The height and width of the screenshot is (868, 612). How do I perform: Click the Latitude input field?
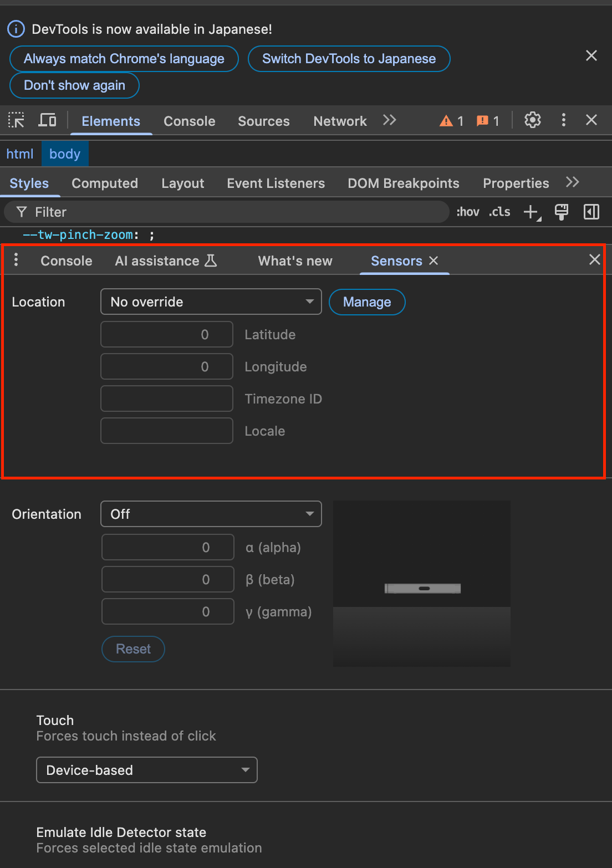(x=167, y=334)
